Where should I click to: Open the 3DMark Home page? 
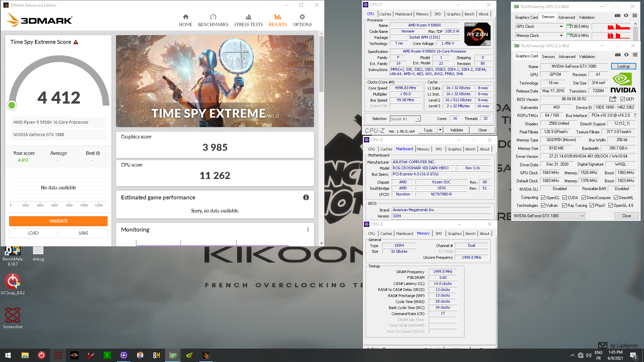tap(185, 20)
